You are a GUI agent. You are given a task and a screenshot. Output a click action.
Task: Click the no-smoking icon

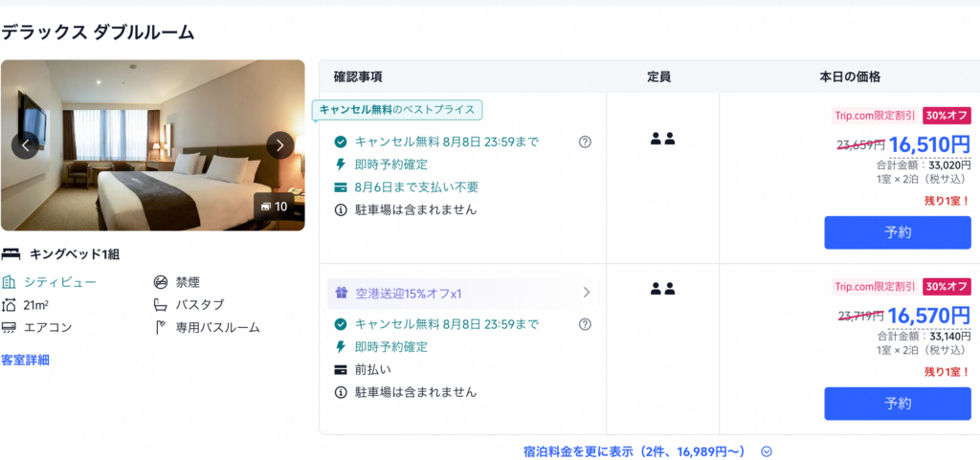point(161,282)
